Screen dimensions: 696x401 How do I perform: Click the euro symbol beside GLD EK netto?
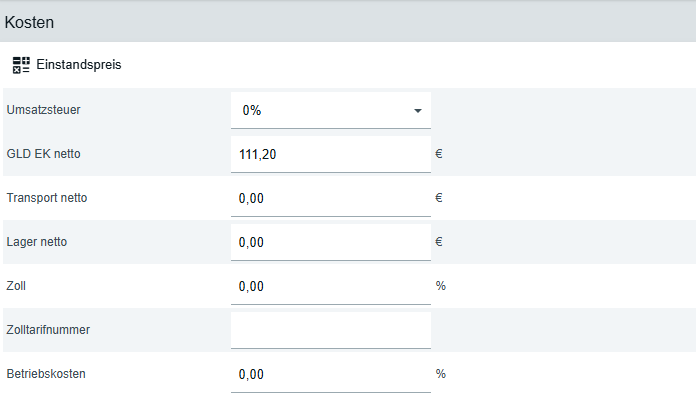439,154
